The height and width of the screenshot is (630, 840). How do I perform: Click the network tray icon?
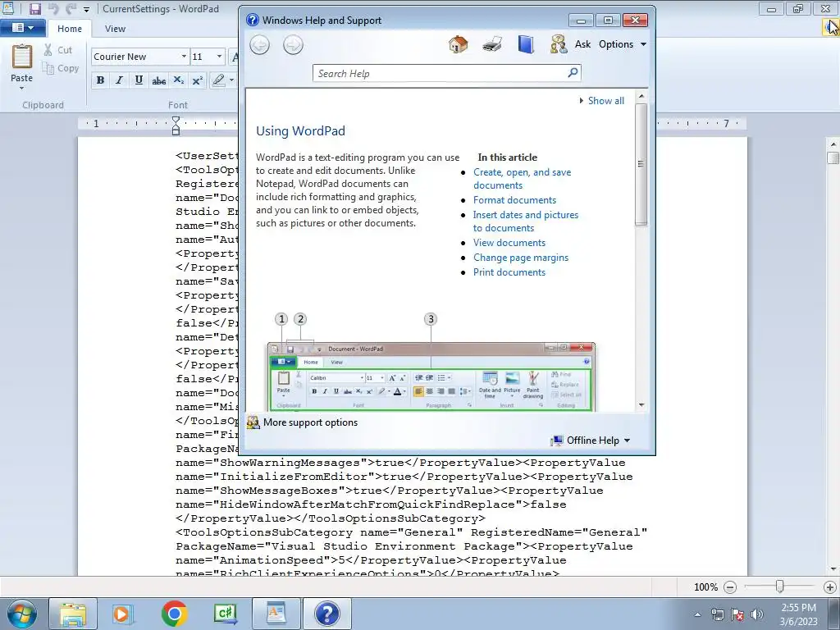pyautogui.click(x=717, y=614)
